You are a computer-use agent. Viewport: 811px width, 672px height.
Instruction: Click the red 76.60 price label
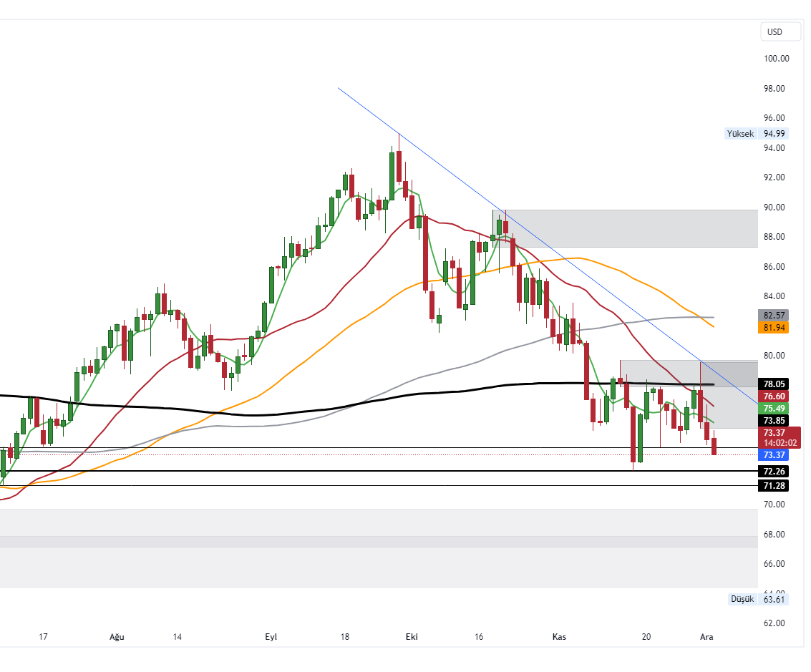774,396
